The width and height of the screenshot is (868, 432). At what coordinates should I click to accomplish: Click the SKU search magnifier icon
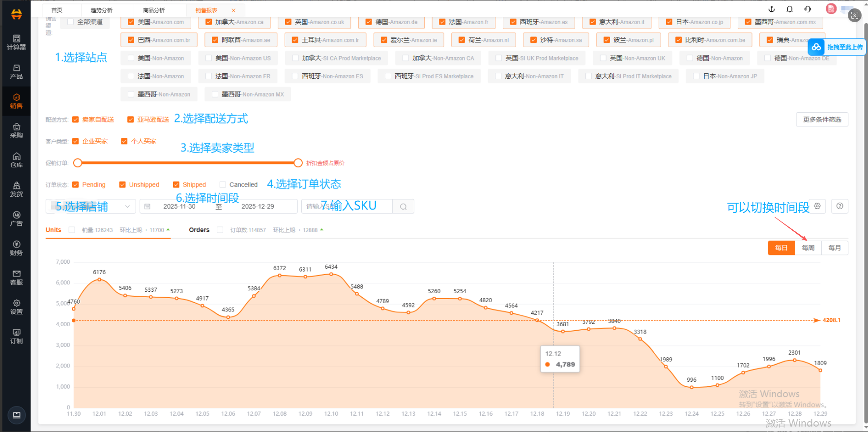403,207
